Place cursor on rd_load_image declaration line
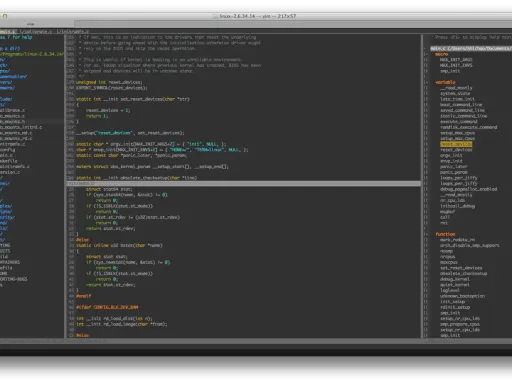 click(122, 324)
